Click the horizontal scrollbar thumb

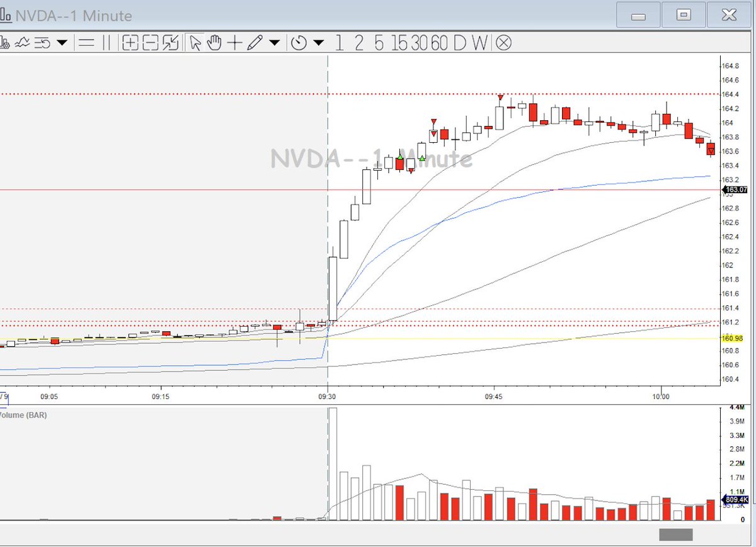point(676,534)
